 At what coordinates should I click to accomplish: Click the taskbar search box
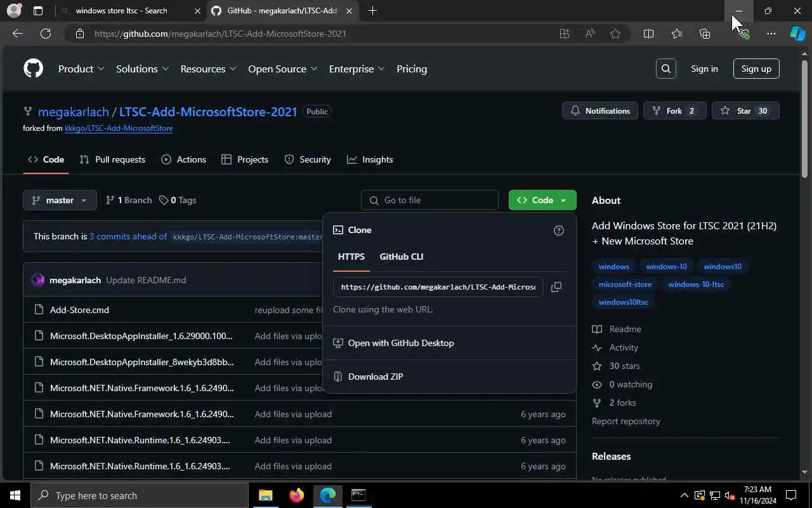139,495
